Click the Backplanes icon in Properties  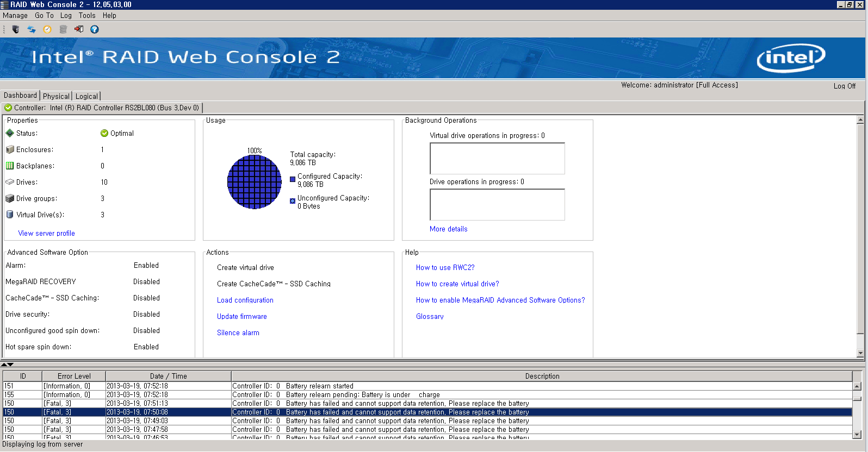(x=10, y=166)
